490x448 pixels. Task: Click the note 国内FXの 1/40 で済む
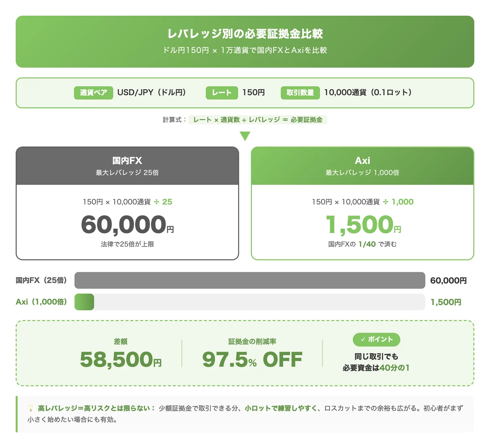coord(363,244)
